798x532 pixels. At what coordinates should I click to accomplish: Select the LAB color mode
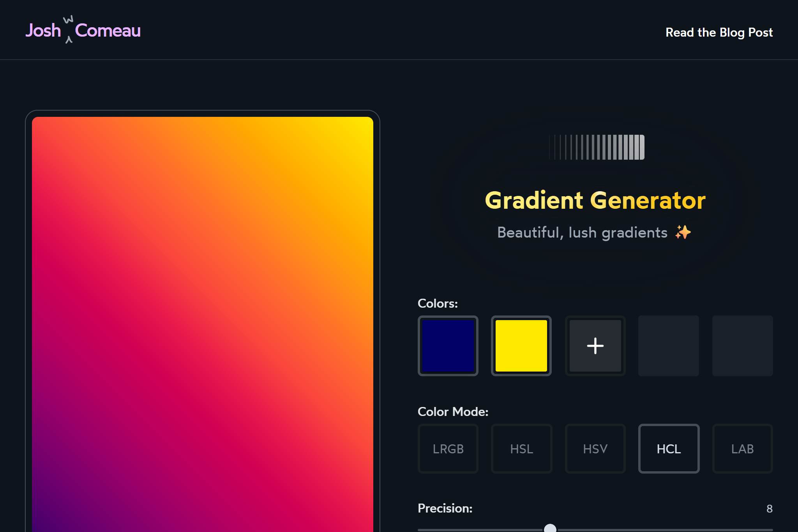point(742,449)
